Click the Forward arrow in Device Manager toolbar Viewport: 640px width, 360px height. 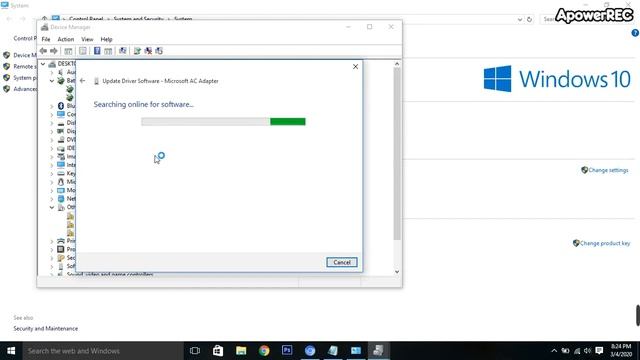[53, 51]
